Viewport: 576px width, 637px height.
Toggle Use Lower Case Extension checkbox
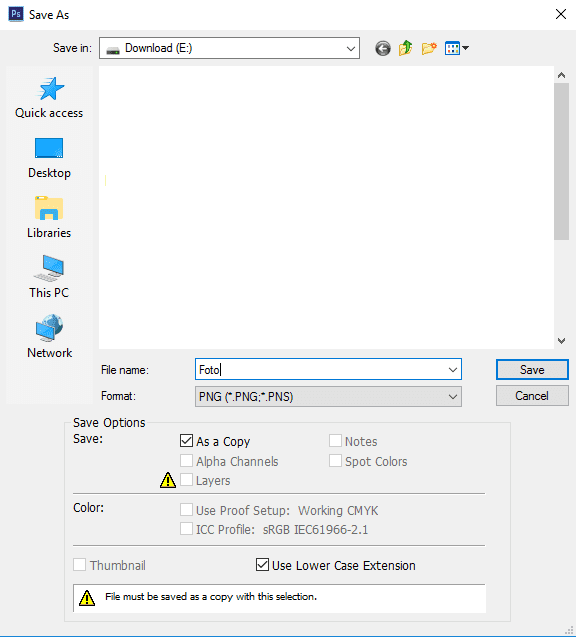[262, 565]
